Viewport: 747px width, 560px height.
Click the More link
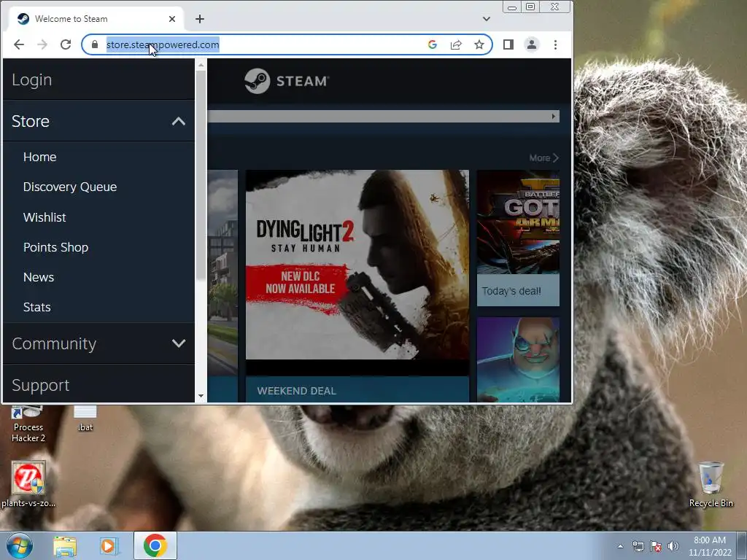click(x=543, y=157)
